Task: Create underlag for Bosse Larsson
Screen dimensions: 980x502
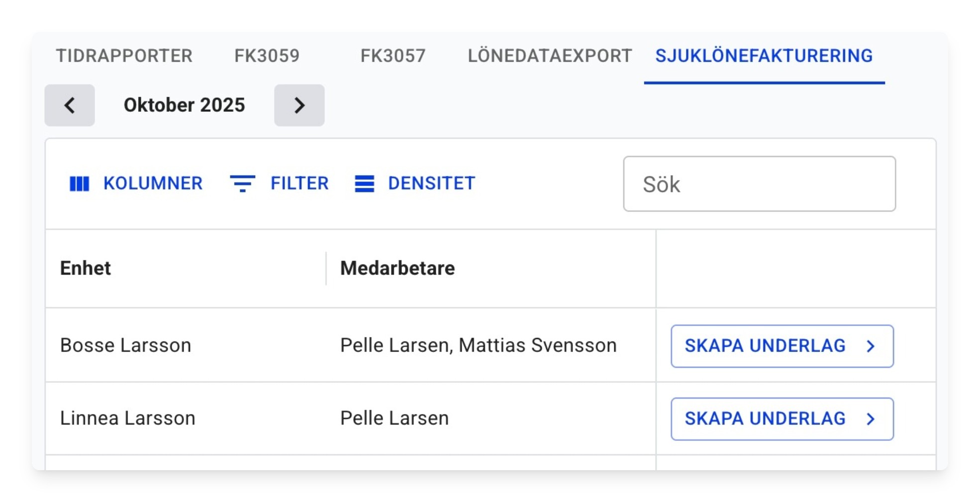Action: coord(782,346)
